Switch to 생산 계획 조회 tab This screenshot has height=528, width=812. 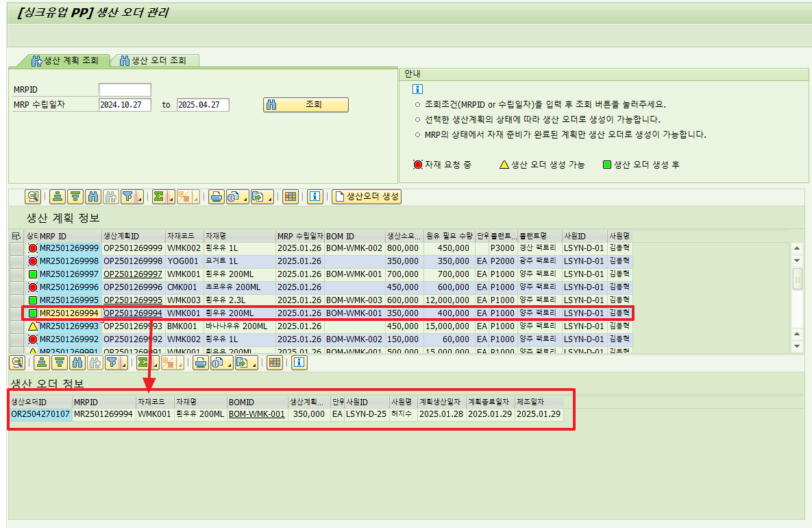[x=64, y=60]
